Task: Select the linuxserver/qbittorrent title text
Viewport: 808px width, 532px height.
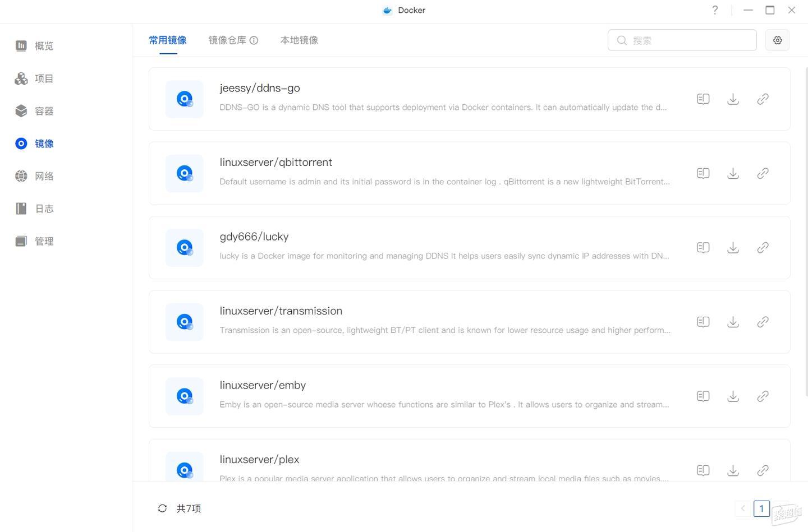Action: [276, 162]
